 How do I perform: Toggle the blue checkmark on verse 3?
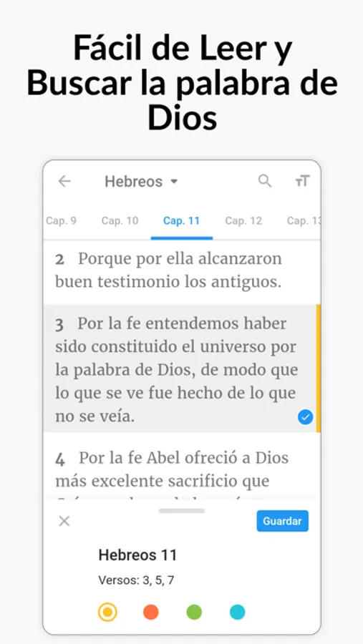(x=306, y=417)
